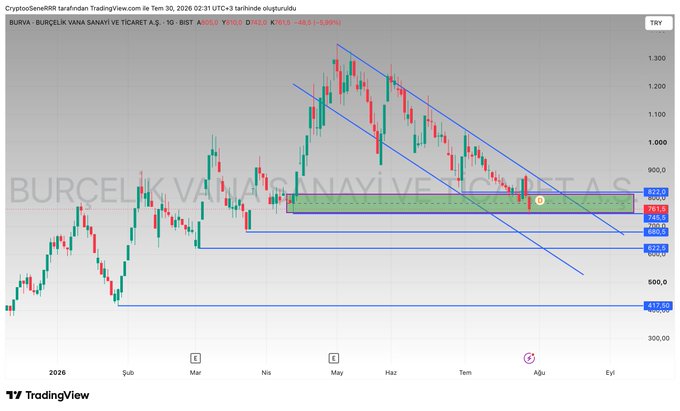Image resolution: width=680 pixels, height=411 pixels.
Task: Click the 1.200 price axis label
Action: click(657, 86)
